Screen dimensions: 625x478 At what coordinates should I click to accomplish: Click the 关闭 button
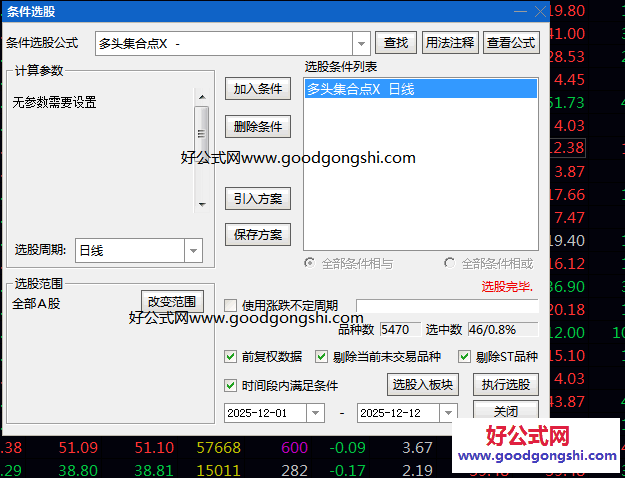[x=506, y=411]
